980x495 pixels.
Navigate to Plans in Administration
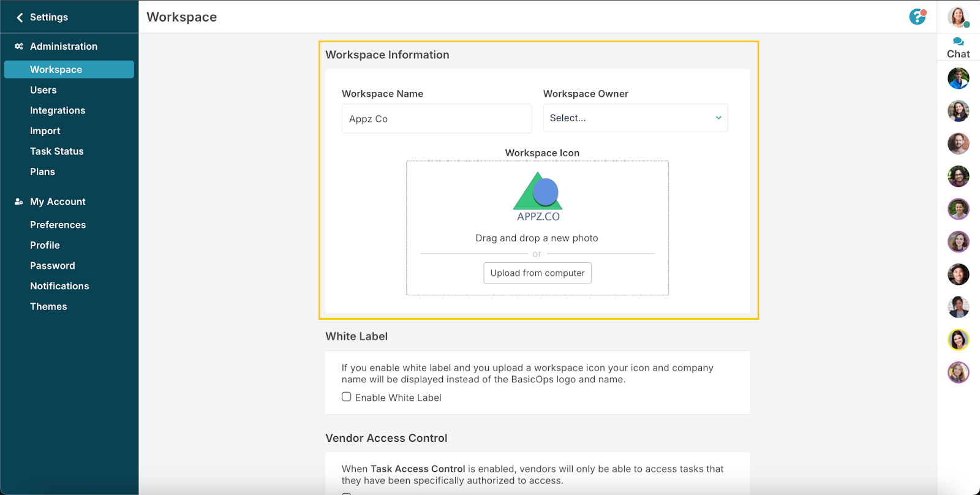click(x=42, y=172)
